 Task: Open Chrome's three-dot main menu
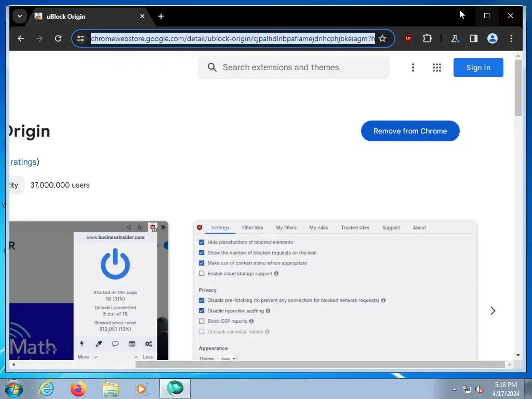(x=511, y=38)
